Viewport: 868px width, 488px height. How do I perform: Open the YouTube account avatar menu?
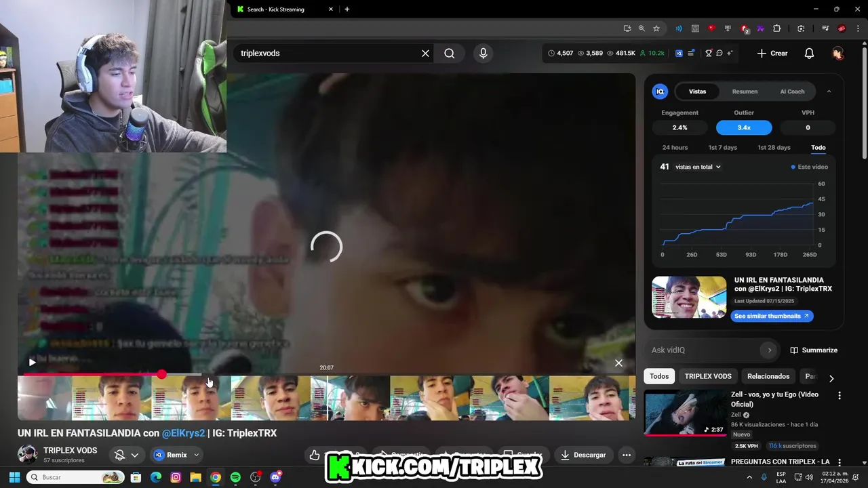(x=838, y=54)
